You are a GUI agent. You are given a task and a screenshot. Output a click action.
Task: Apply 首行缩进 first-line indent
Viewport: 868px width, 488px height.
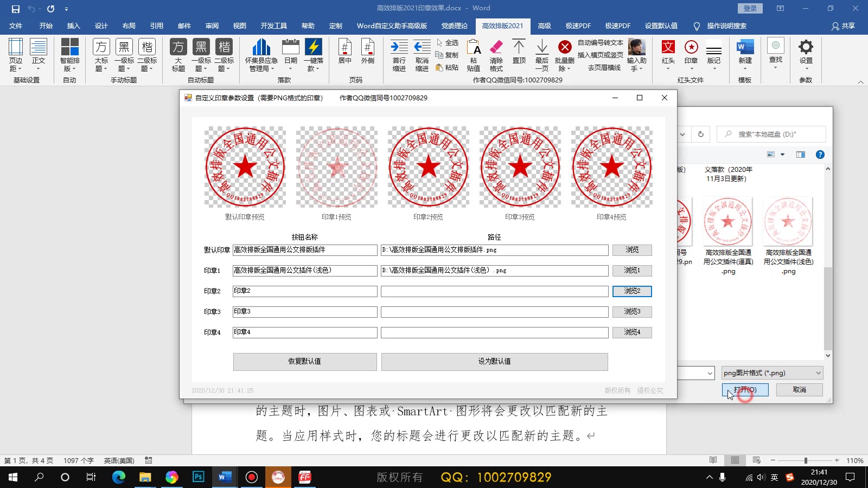click(x=399, y=55)
